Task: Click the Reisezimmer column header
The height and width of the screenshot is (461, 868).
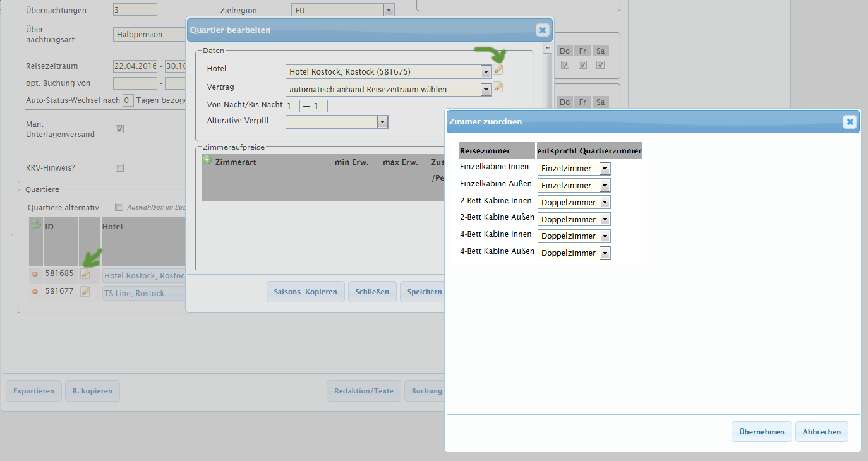Action: 497,150
